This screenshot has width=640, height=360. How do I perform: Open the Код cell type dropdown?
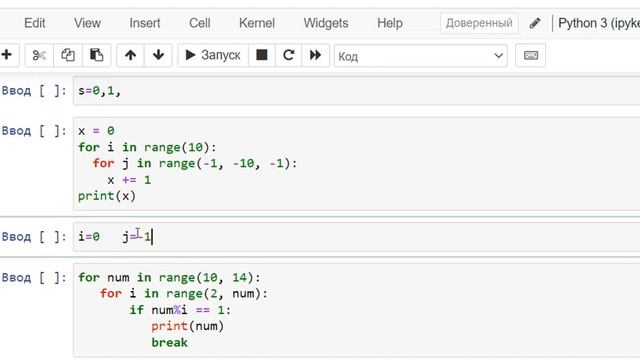(x=420, y=56)
